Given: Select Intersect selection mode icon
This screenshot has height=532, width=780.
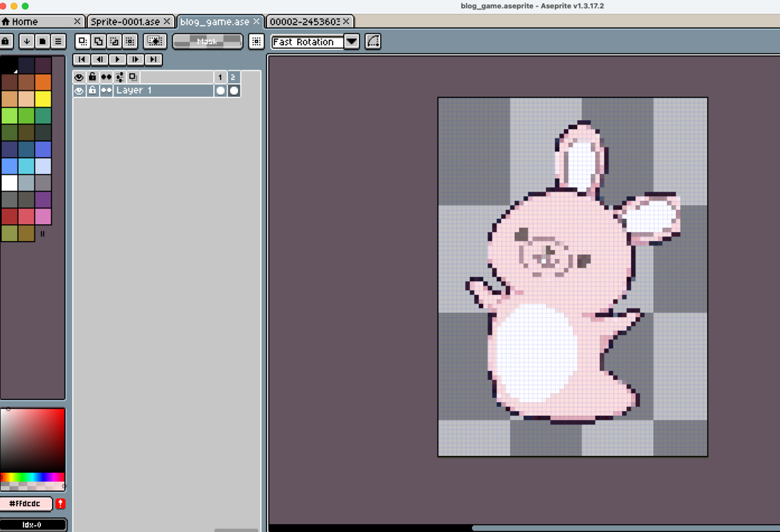Looking at the screenshot, I should [129, 41].
